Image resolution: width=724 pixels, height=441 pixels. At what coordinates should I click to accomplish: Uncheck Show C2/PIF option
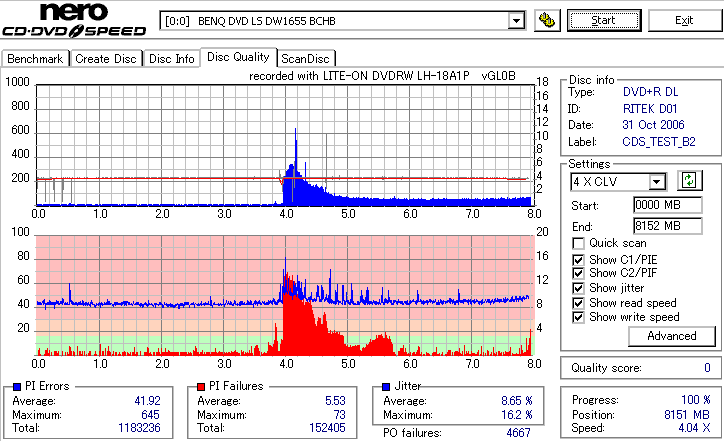pyautogui.click(x=578, y=273)
